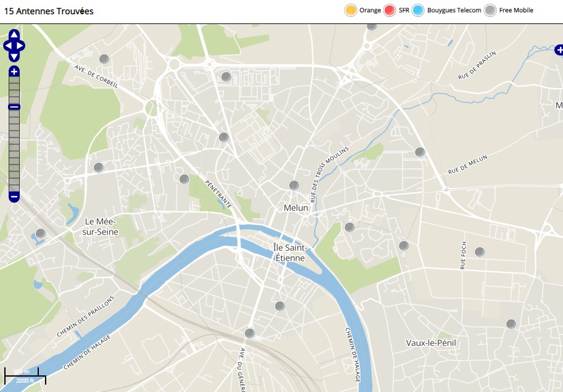Pan the map down with the south arrow

click(x=14, y=57)
